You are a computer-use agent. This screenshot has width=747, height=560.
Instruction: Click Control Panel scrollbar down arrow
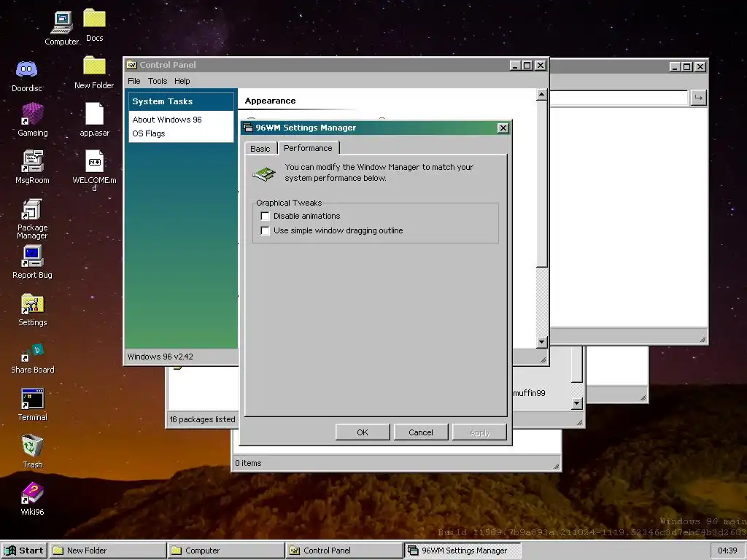click(542, 342)
